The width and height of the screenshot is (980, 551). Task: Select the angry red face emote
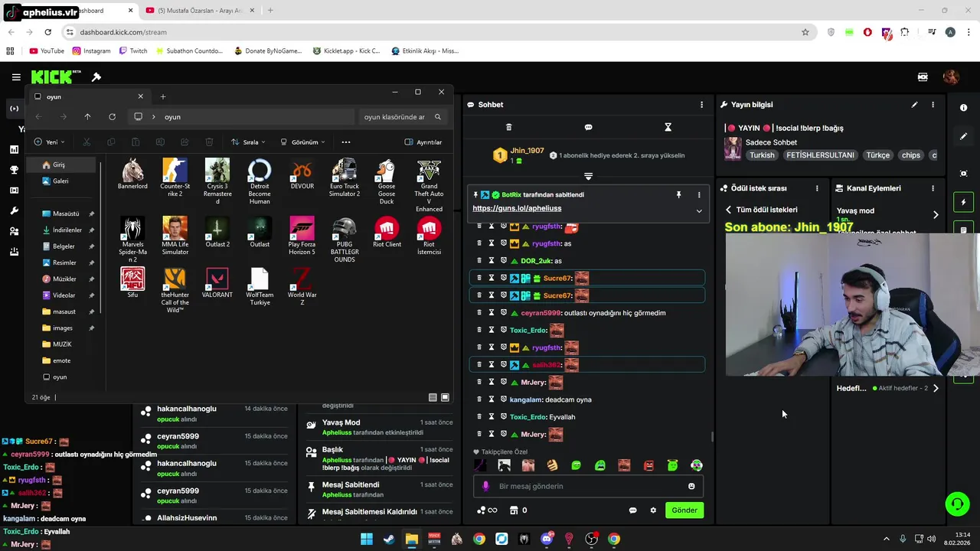pos(648,465)
